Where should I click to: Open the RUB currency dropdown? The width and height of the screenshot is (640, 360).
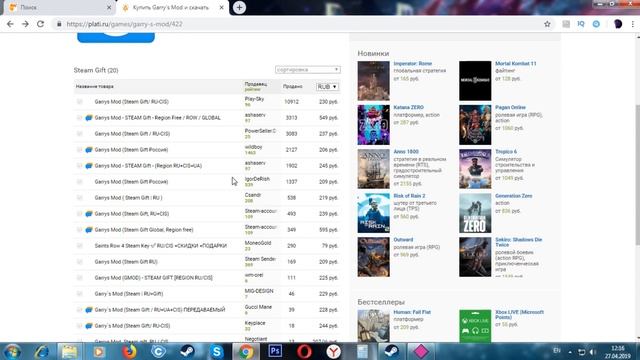[x=327, y=87]
